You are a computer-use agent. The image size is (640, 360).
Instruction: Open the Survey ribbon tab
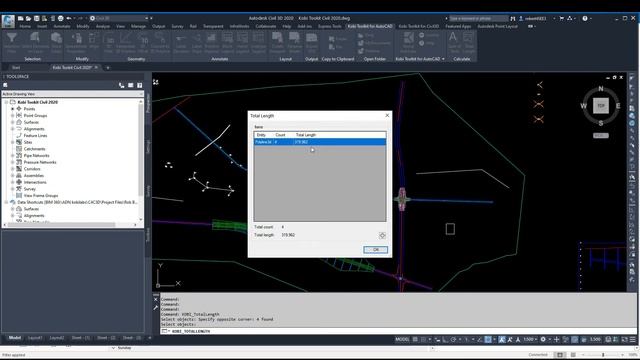[x=177, y=26]
